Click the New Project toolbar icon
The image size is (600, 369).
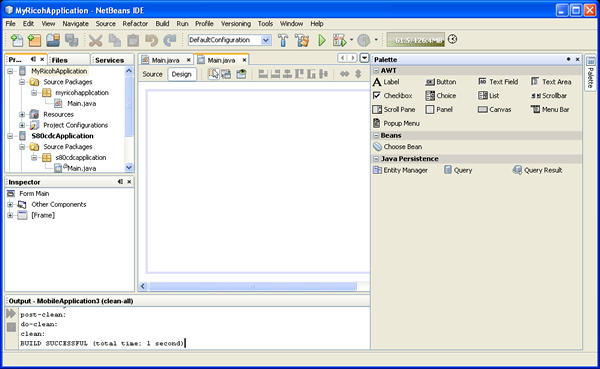34,40
